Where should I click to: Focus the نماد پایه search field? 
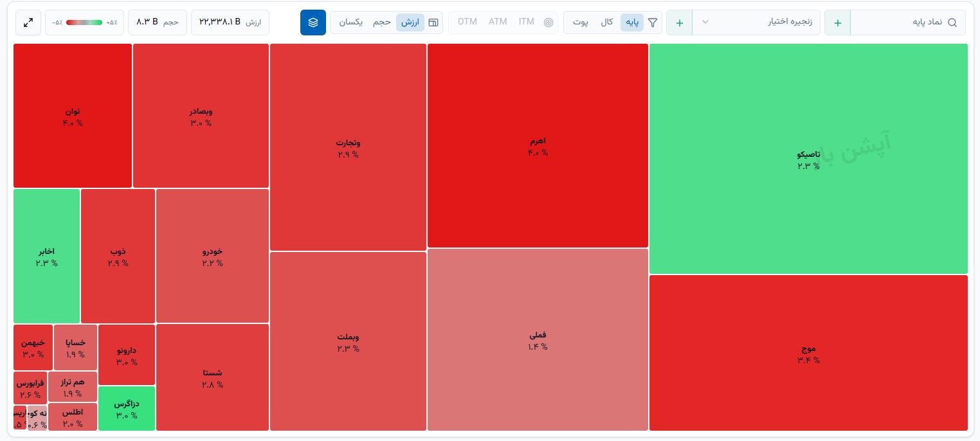[908, 22]
